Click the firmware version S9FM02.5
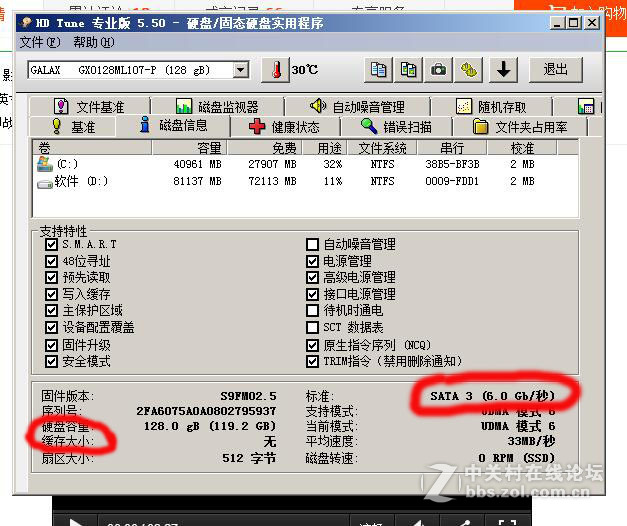Viewport: 627px width, 526px height. click(x=248, y=396)
